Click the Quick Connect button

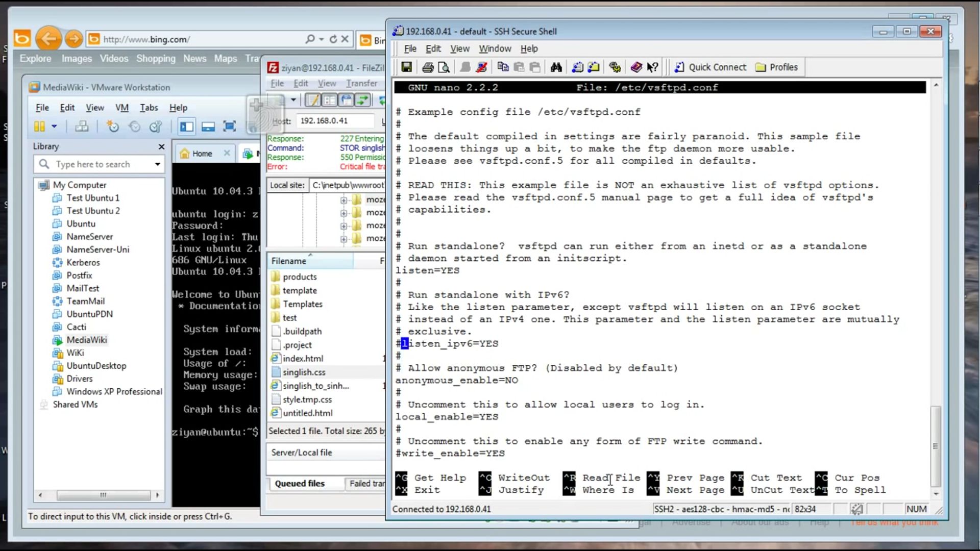710,67
